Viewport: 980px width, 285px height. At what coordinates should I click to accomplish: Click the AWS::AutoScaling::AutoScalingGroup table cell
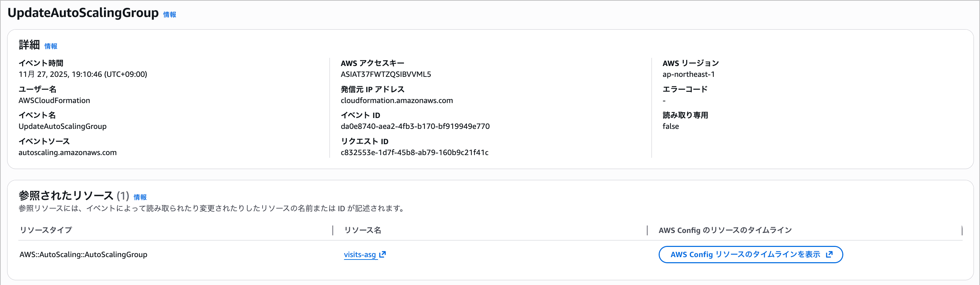[x=83, y=254]
